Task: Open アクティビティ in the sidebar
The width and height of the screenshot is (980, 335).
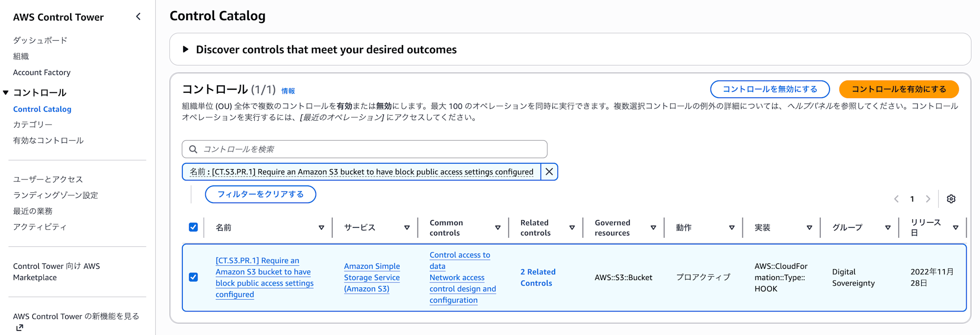Action: coord(40,227)
